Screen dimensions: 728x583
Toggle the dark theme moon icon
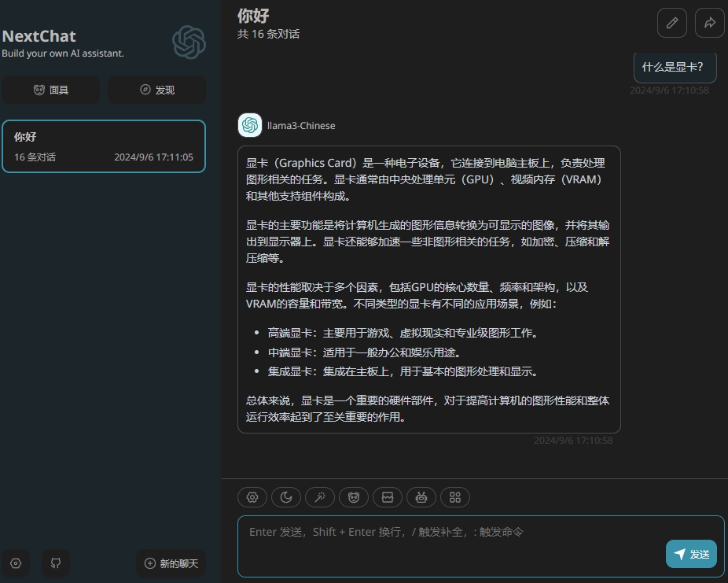tap(286, 496)
